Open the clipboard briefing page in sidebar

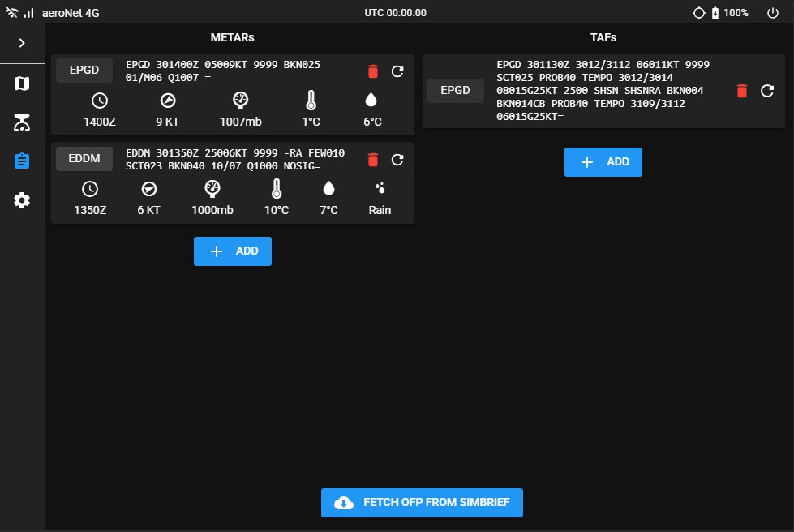22,161
